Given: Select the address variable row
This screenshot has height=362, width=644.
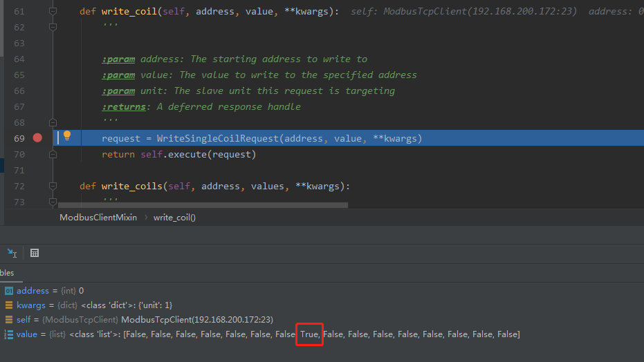Looking at the screenshot, I should click(x=322, y=291).
